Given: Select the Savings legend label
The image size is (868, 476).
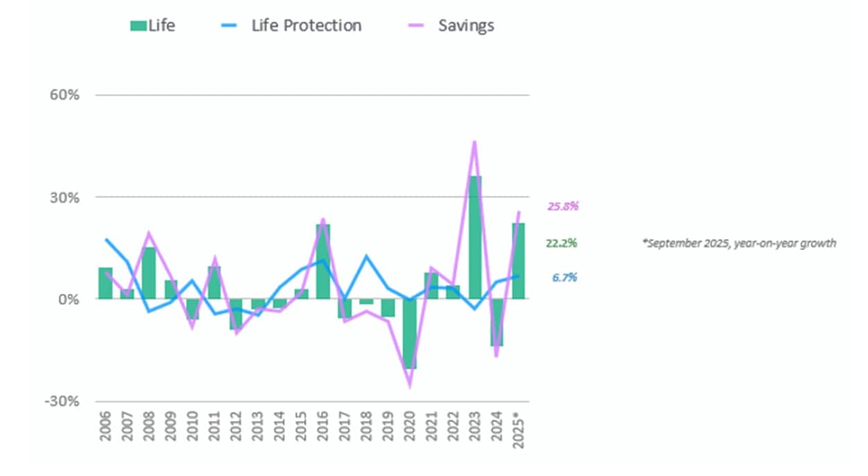Looking at the screenshot, I should coord(466,26).
